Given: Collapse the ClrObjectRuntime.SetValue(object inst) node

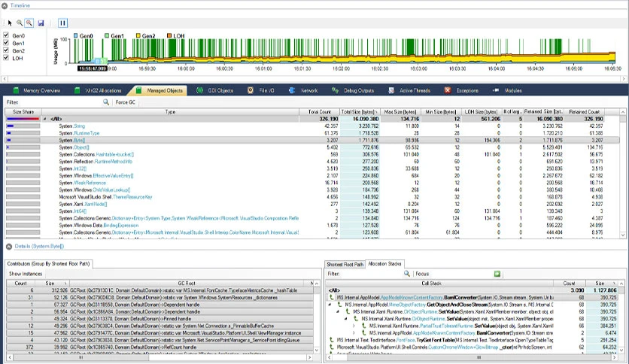Looking at the screenshot, I should pyautogui.click(x=346, y=319).
